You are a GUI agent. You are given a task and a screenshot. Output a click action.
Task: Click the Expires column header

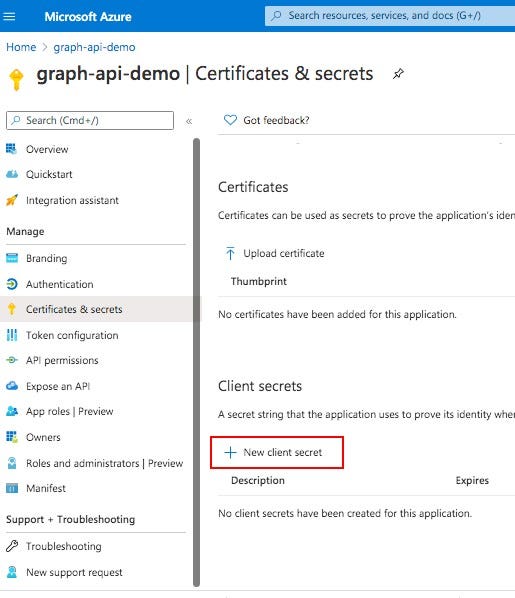pos(472,481)
